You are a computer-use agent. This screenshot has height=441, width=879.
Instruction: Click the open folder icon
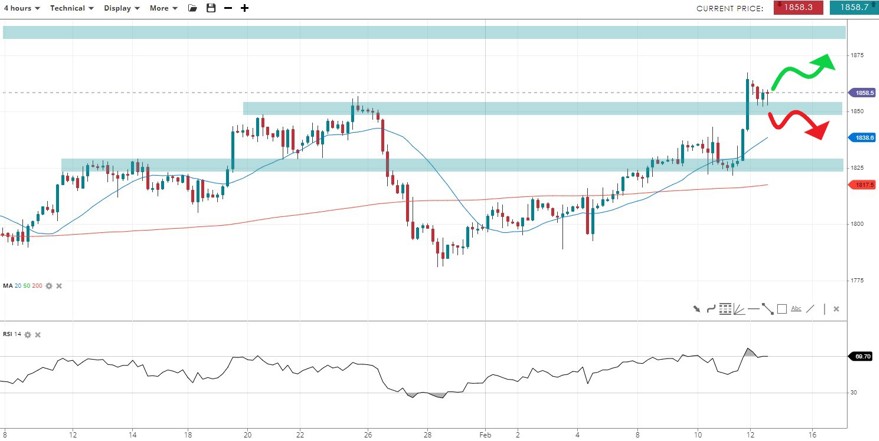(x=192, y=7)
